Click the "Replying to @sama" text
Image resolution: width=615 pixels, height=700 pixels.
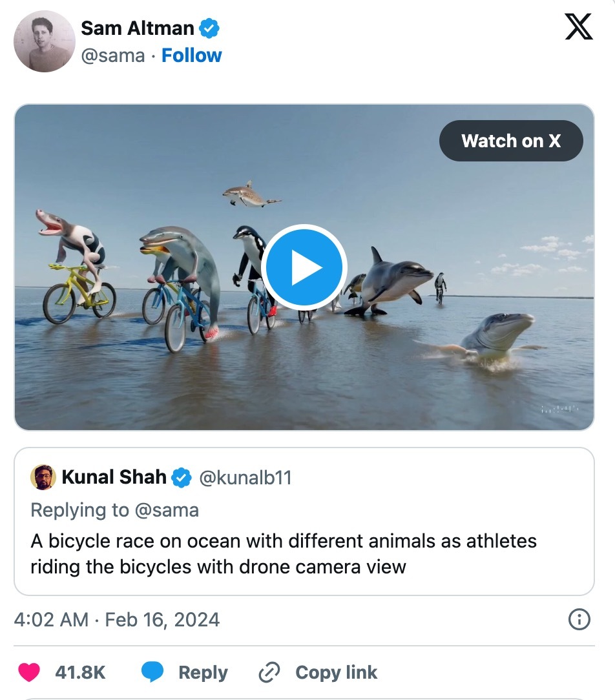[114, 510]
